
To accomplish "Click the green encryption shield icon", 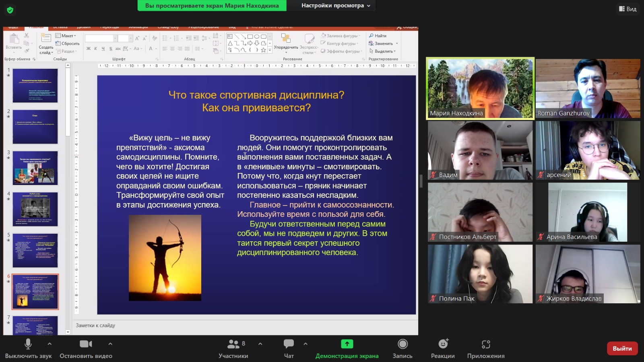I will tap(10, 10).
